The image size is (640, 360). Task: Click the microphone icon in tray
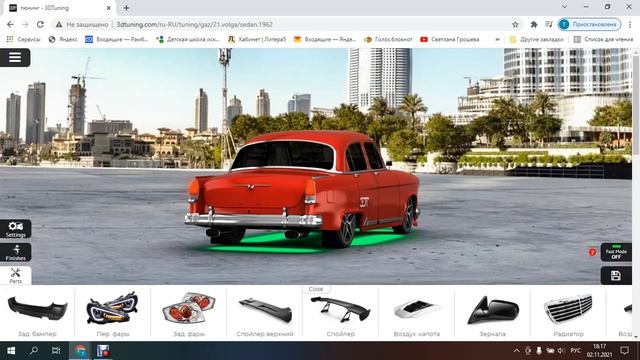539,351
